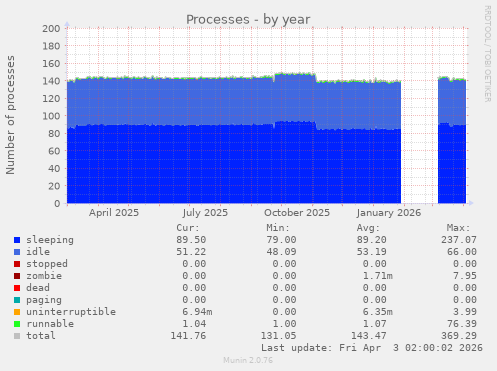Click the 'Number of processes' axis label
Viewport: 497px width, 371px height.
(10, 115)
